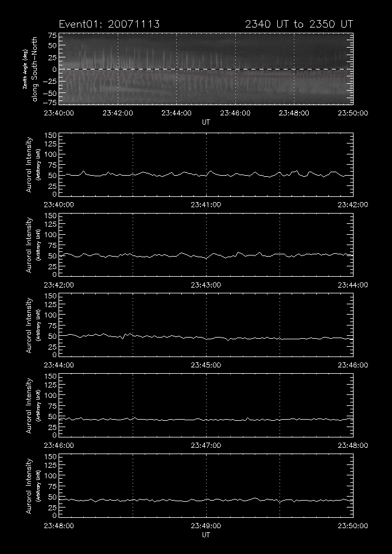
Task: Select the "along South-North" axis label
Action: (x=35, y=69)
